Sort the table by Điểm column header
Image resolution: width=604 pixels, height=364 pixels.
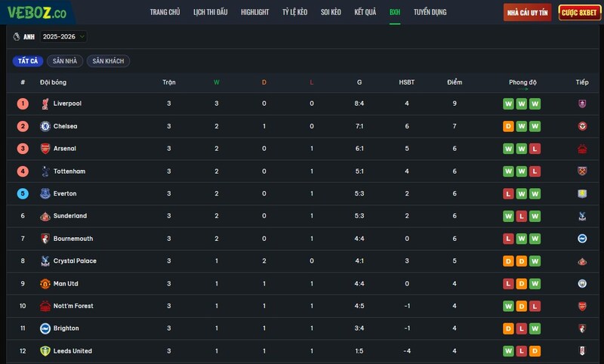tap(455, 82)
